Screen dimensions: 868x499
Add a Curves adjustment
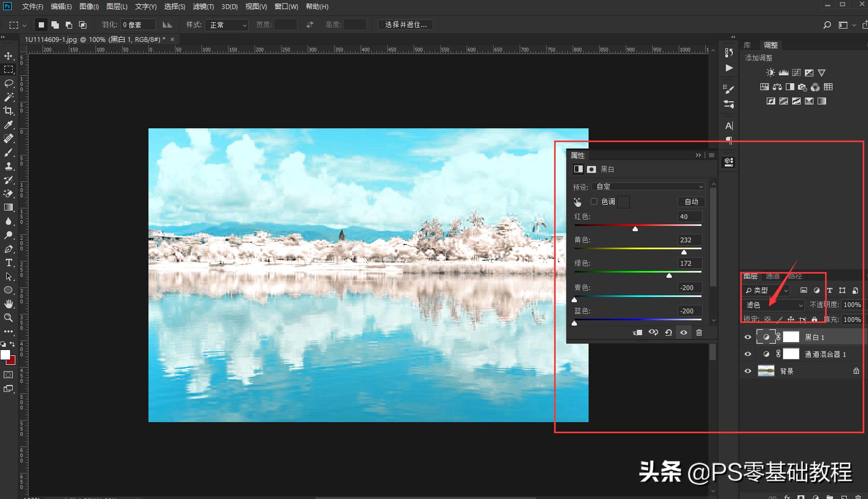click(796, 73)
